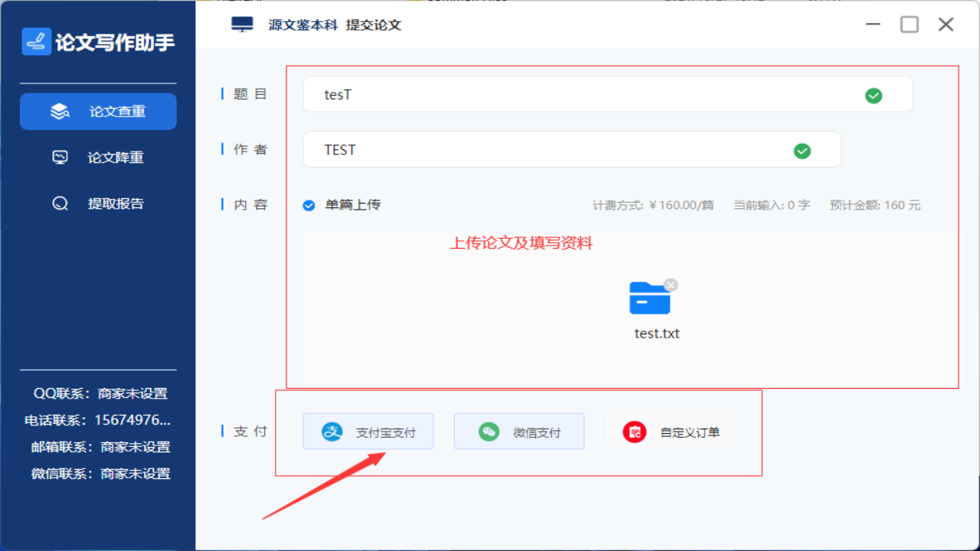Select the layered-stack 论文查重 sidebar icon
980x551 pixels.
point(59,111)
